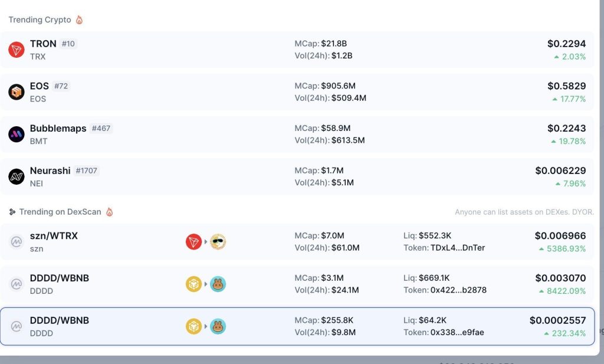Click the DexScan symbol before Trending on DexScan

[12, 212]
